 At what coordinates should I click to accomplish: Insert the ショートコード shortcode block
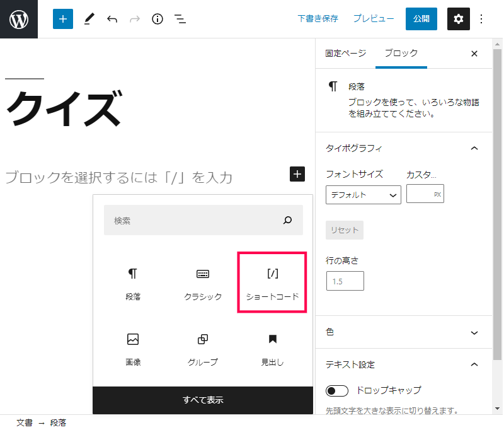pos(272,282)
